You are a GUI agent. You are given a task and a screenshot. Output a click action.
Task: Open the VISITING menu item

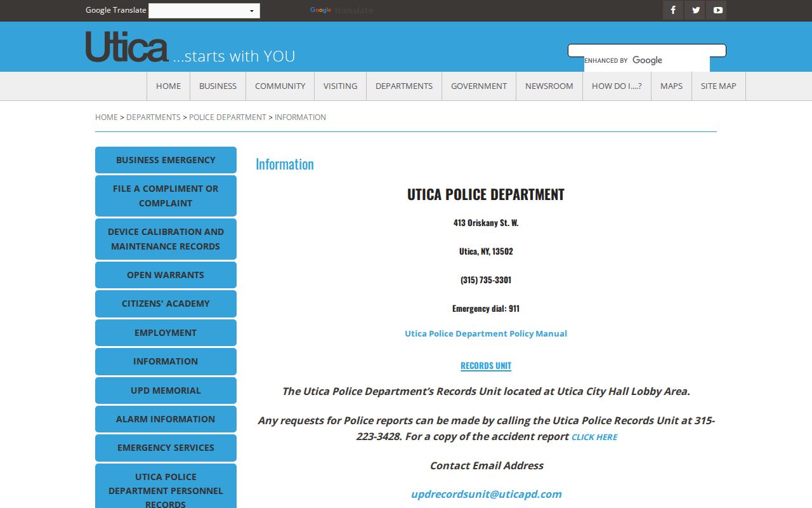click(340, 86)
